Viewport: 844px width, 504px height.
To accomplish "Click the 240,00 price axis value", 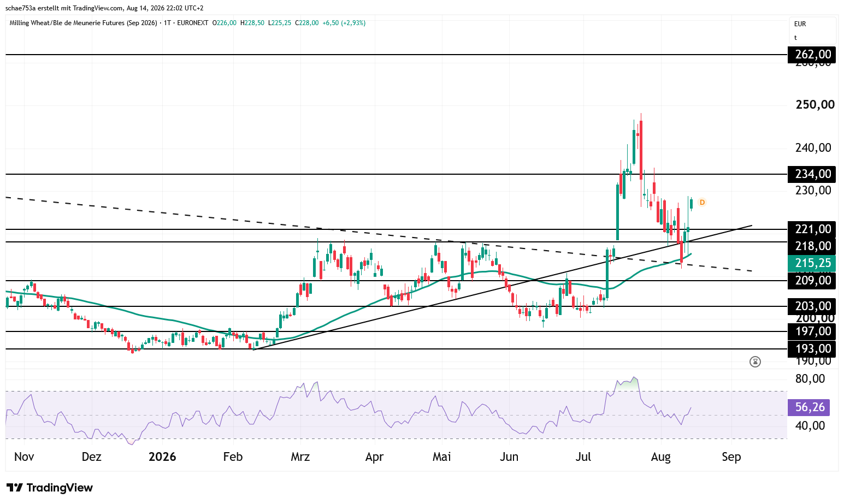I will coord(813,148).
